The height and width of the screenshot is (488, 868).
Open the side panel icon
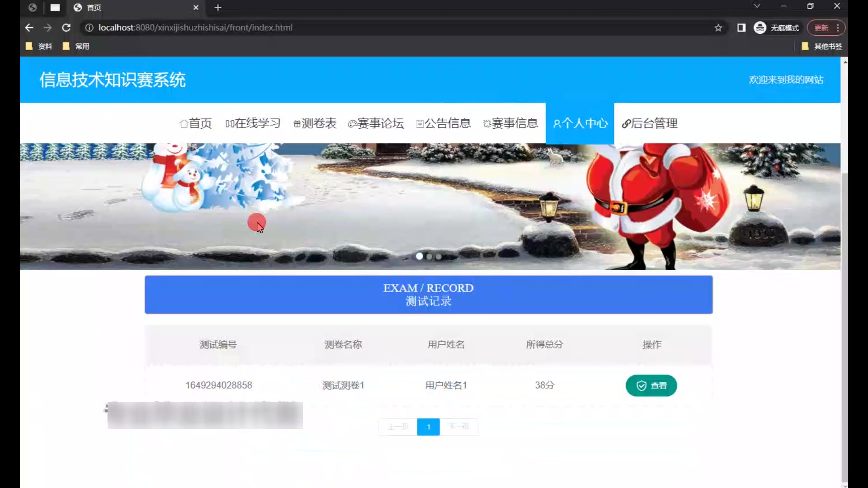(741, 28)
